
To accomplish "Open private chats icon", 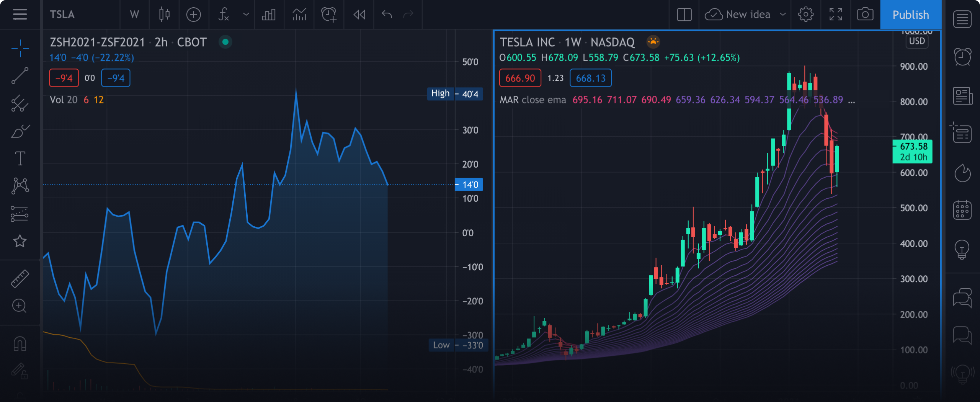I will pyautogui.click(x=962, y=335).
